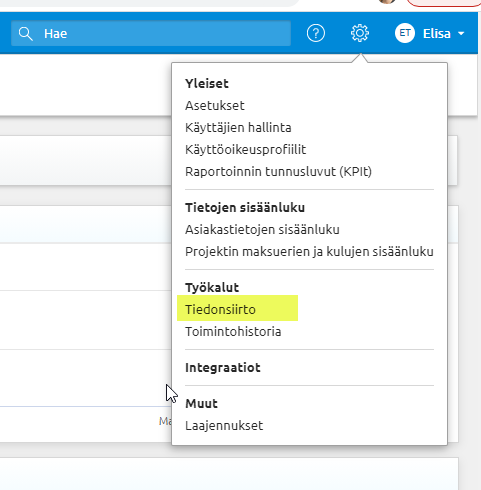Image resolution: width=481 pixels, height=490 pixels.
Task: Select Raportoinnin tunnusluvut (KPIt)
Action: tap(278, 171)
